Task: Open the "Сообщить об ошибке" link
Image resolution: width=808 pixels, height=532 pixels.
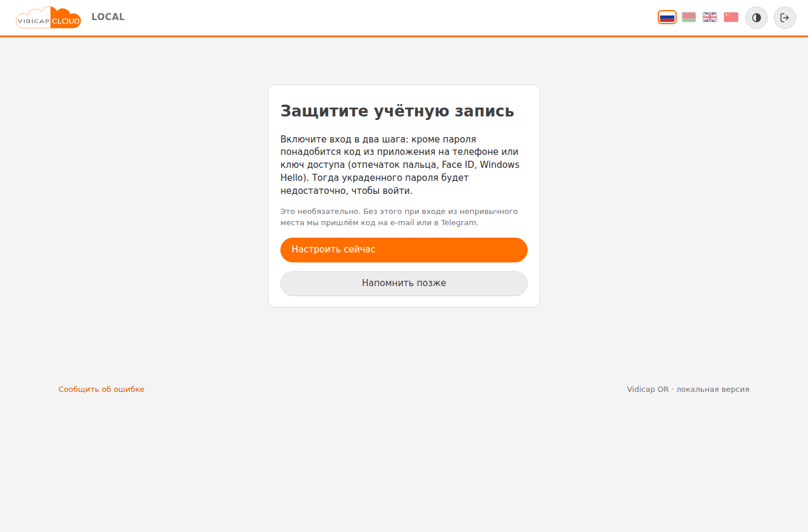Action: click(101, 389)
